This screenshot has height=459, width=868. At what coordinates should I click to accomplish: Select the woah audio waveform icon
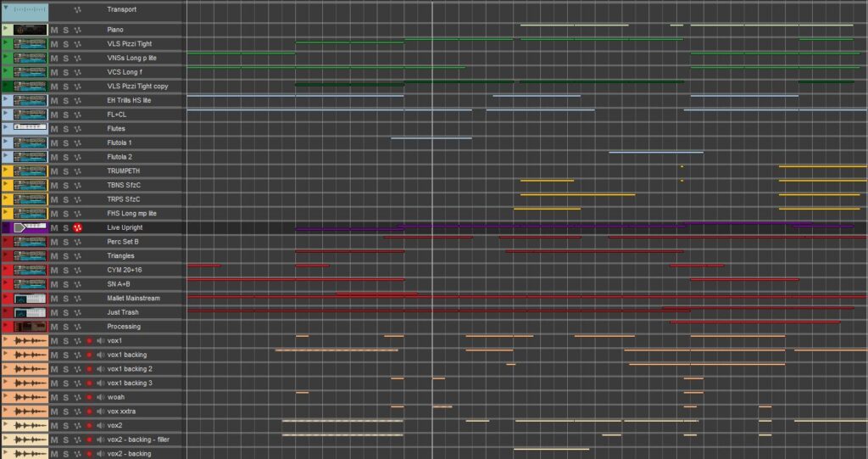(x=30, y=397)
